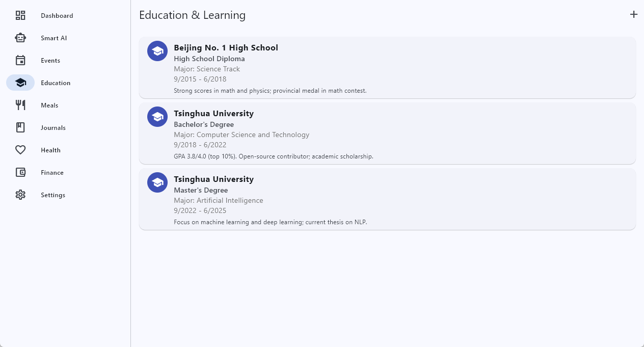
Task: Open the Meals fork and knife icon
Action: click(20, 105)
